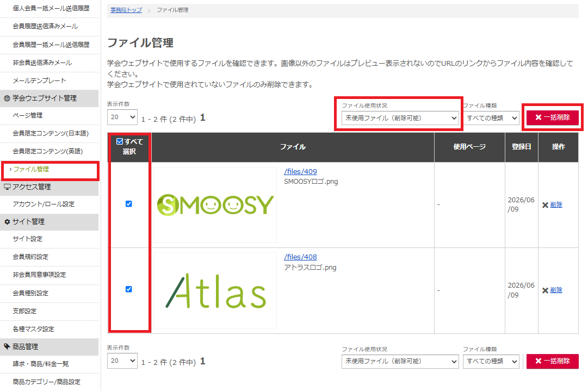Click the 商品管理 sidebar section header
The image size is (588, 391).
point(49,347)
